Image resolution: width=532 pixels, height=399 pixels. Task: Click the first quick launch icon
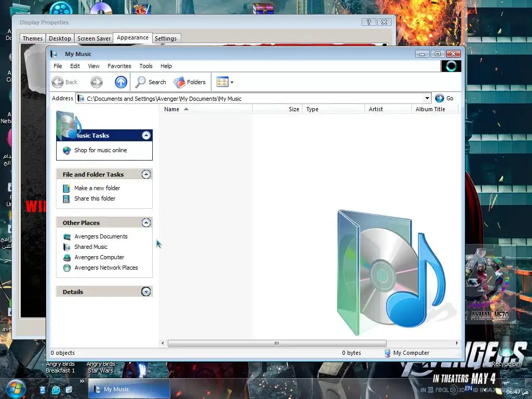[x=43, y=390]
